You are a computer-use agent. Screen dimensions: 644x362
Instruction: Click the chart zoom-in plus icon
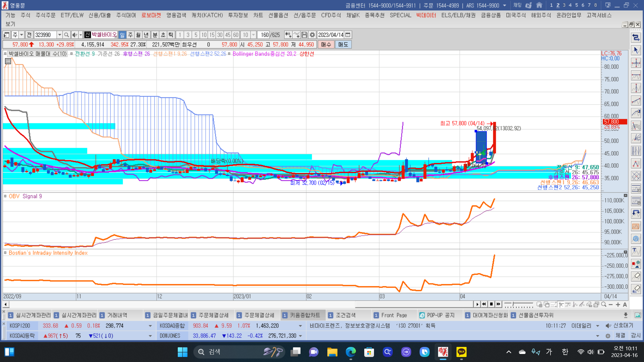[618, 304]
